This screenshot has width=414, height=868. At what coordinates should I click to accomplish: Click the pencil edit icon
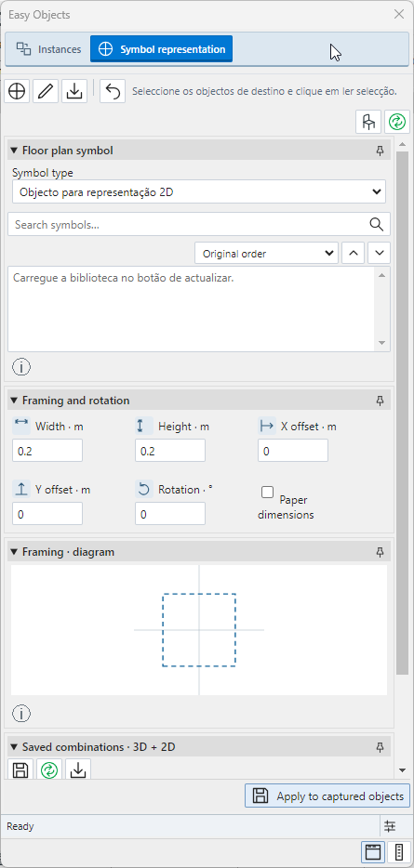tap(46, 91)
